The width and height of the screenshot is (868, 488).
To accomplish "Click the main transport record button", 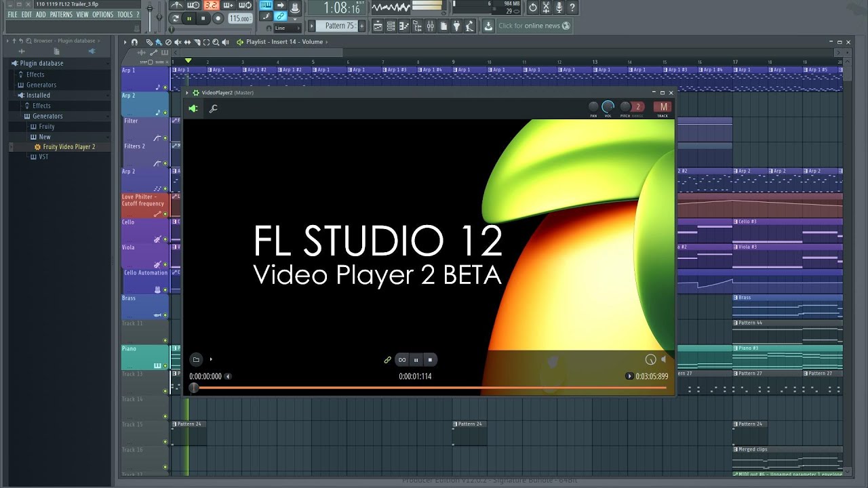I will (x=218, y=18).
